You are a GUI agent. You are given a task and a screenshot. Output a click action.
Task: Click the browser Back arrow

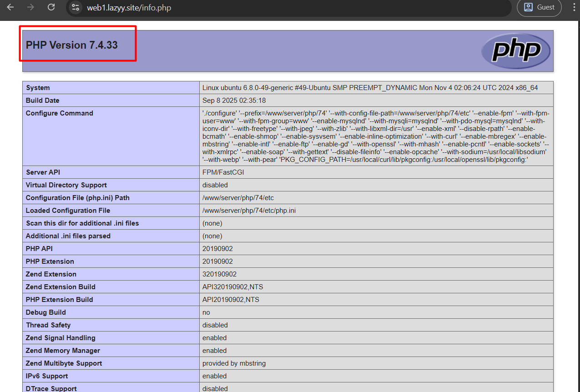10,7
